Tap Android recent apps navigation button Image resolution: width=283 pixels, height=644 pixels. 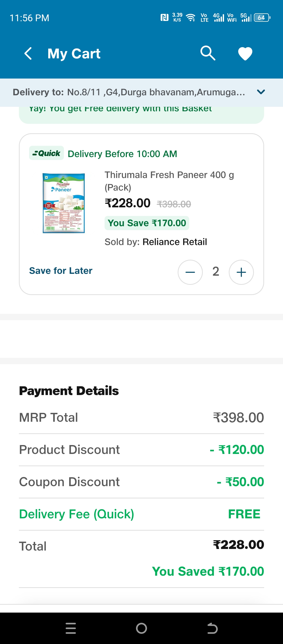pyautogui.click(x=71, y=628)
